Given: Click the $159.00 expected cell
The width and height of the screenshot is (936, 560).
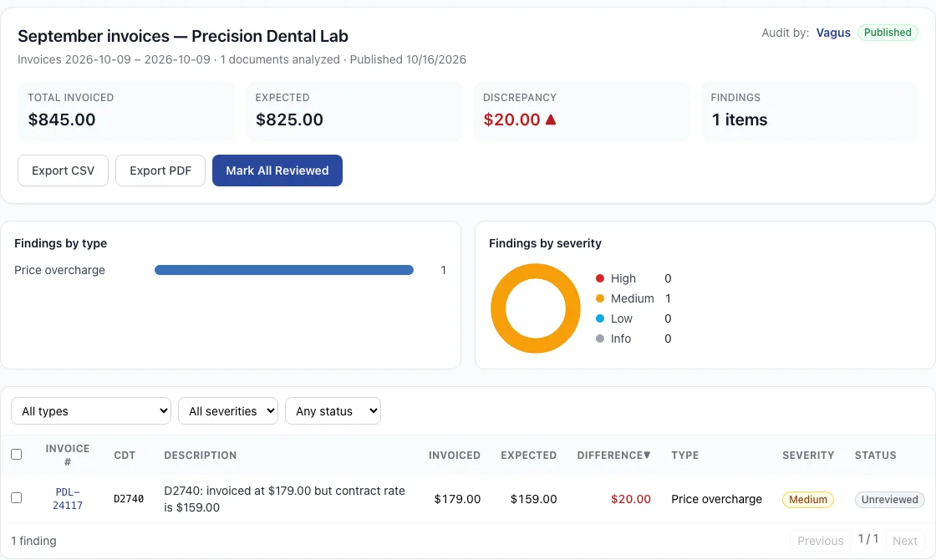Looking at the screenshot, I should click(x=534, y=499).
